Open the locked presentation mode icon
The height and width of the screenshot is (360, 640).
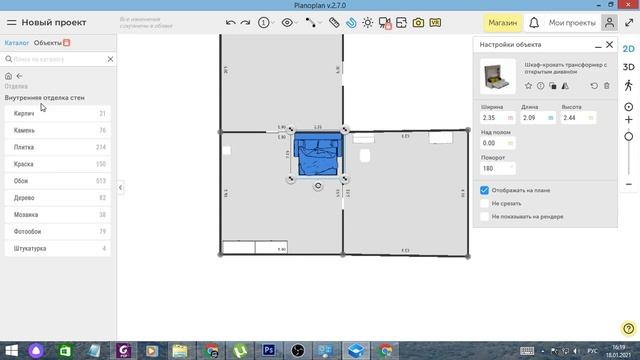pos(384,23)
